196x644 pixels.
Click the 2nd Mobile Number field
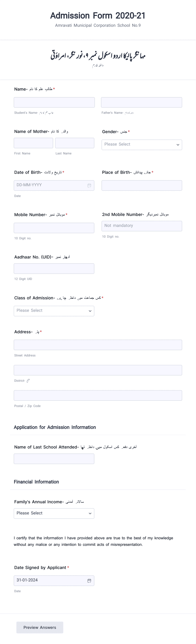click(x=141, y=226)
